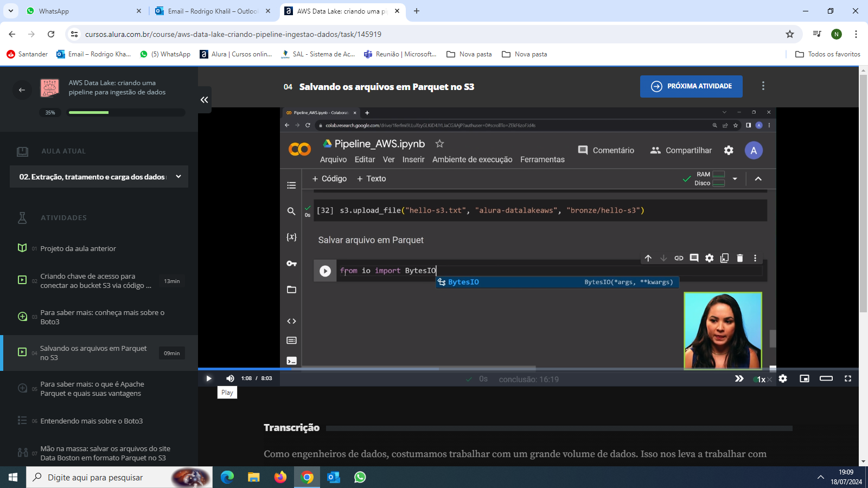
Task: Select Salvando os arquivos em Parquet activity
Action: 99,353
